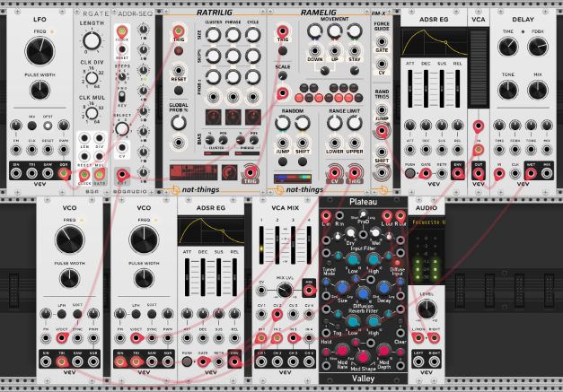
Task: Click the PULSE WIDTH knob on the right VCO
Action: coord(144,279)
